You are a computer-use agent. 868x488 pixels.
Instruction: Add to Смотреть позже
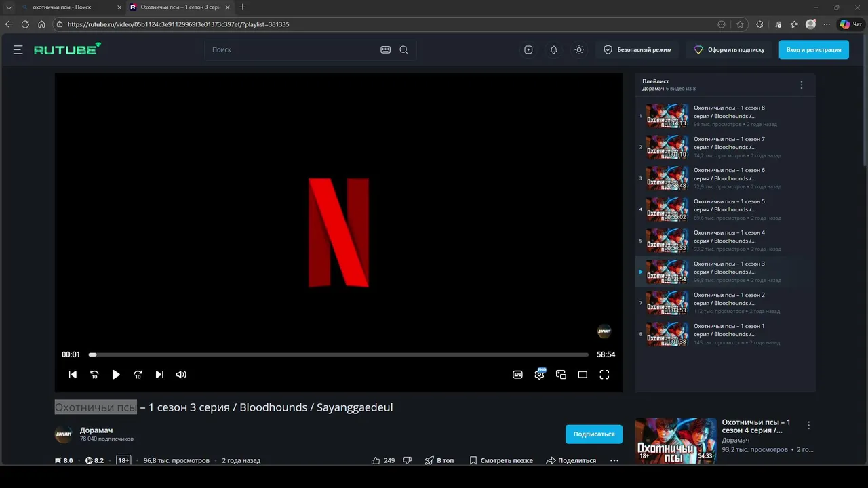500,460
